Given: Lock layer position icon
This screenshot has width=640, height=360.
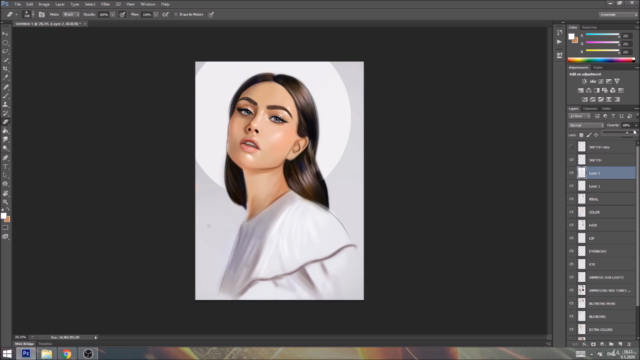Looking at the screenshot, I should click(596, 135).
